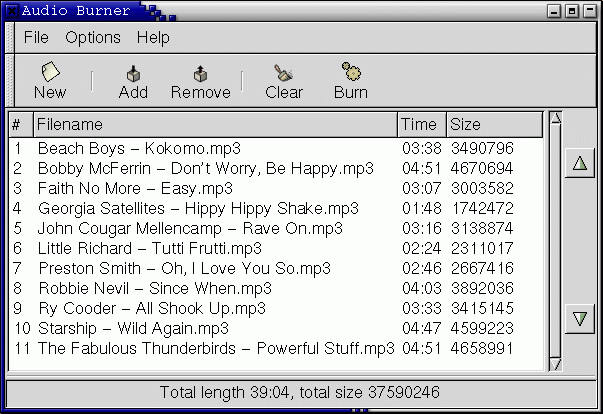Maximize the Audio Burner window
Image resolution: width=603 pixels, height=414 pixels.
pos(573,10)
